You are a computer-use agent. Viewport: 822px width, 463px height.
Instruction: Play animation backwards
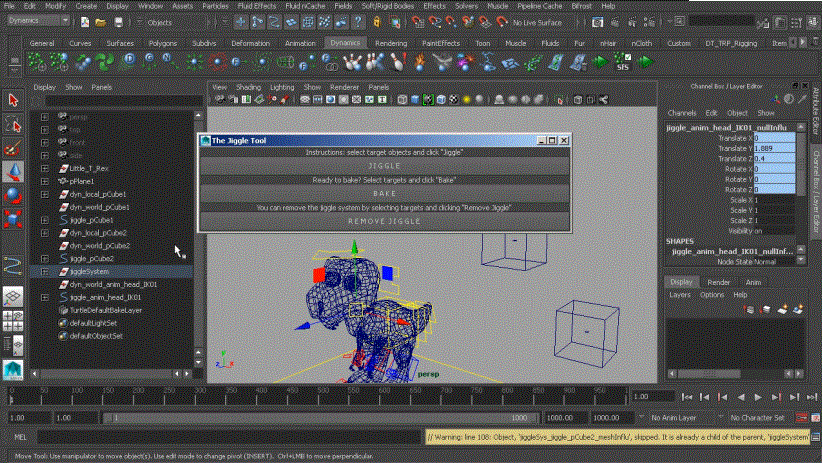(x=741, y=397)
